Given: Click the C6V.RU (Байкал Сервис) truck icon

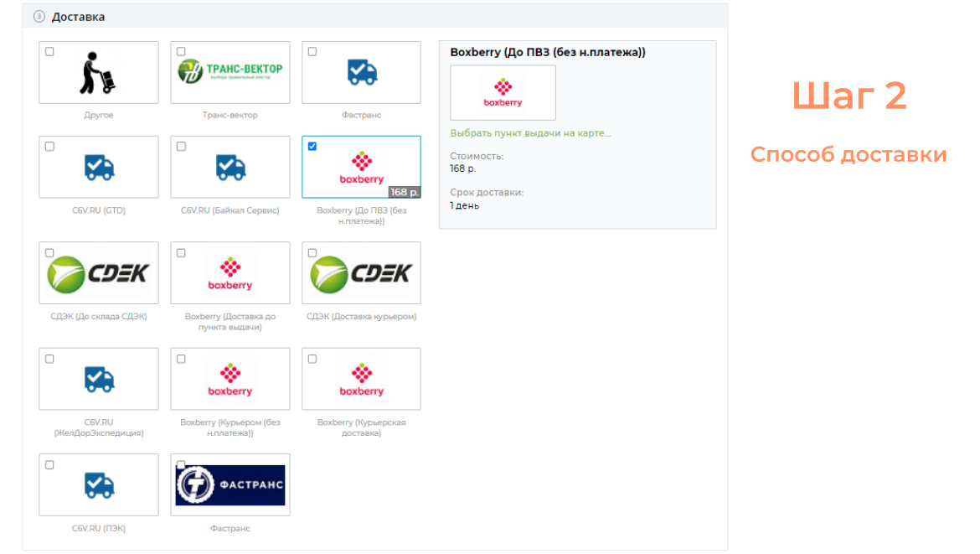Looking at the screenshot, I should coord(230,168).
